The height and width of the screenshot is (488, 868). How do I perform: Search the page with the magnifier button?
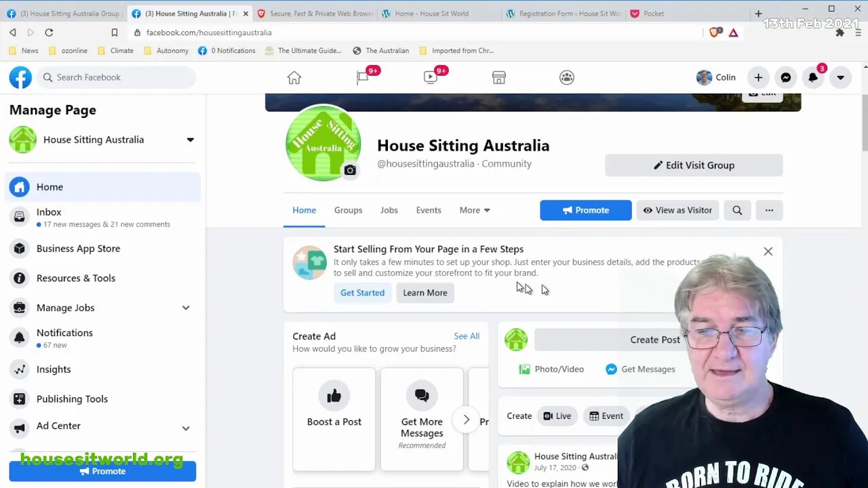click(x=737, y=210)
